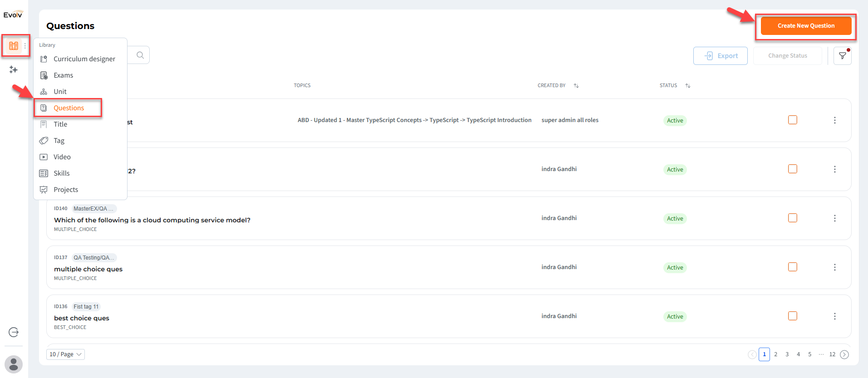Open the 'best choice ques' question
868x378 pixels.
tap(82, 318)
